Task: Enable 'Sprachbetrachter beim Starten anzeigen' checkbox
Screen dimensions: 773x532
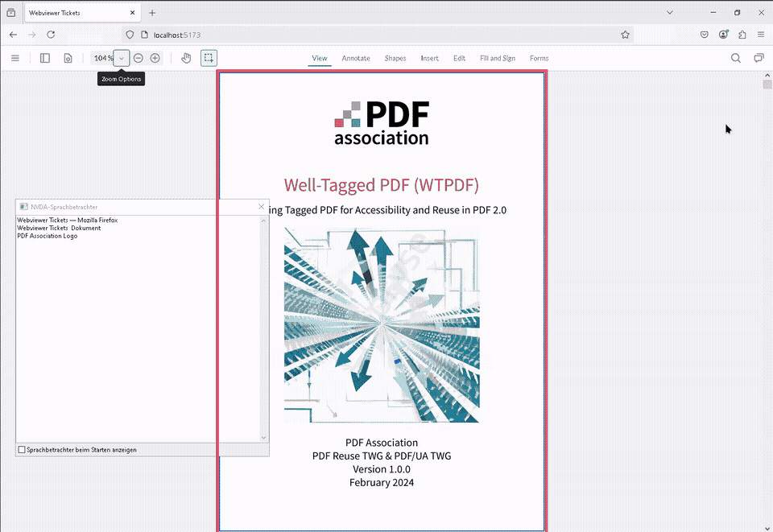Action: pyautogui.click(x=22, y=450)
